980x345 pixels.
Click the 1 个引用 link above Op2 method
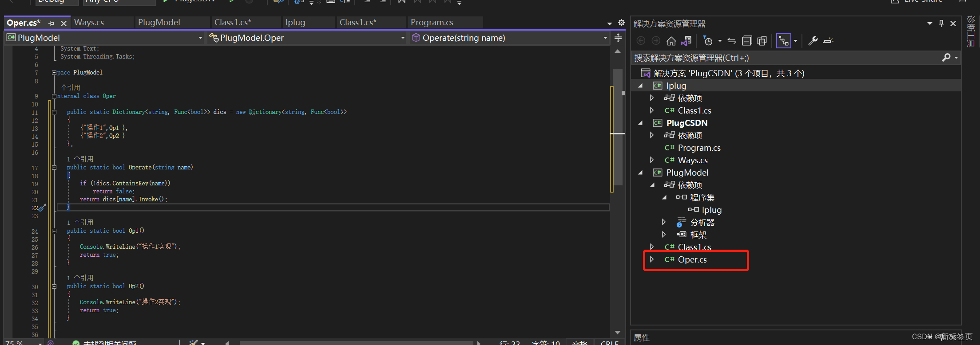[80, 278]
